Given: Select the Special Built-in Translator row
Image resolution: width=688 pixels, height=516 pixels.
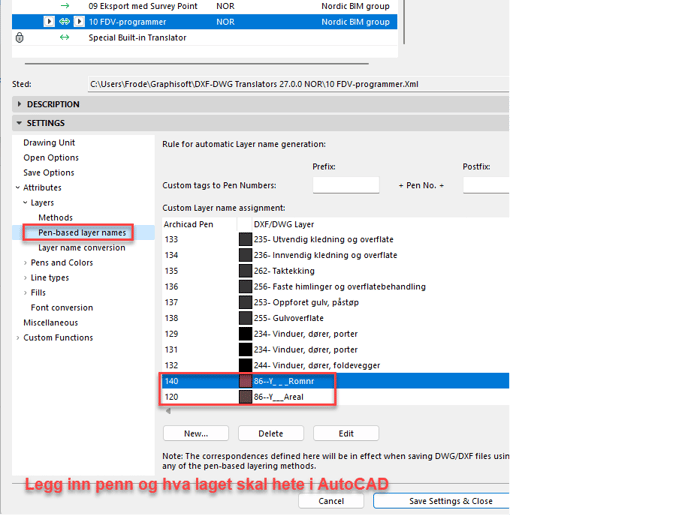Looking at the screenshot, I should 204,38.
